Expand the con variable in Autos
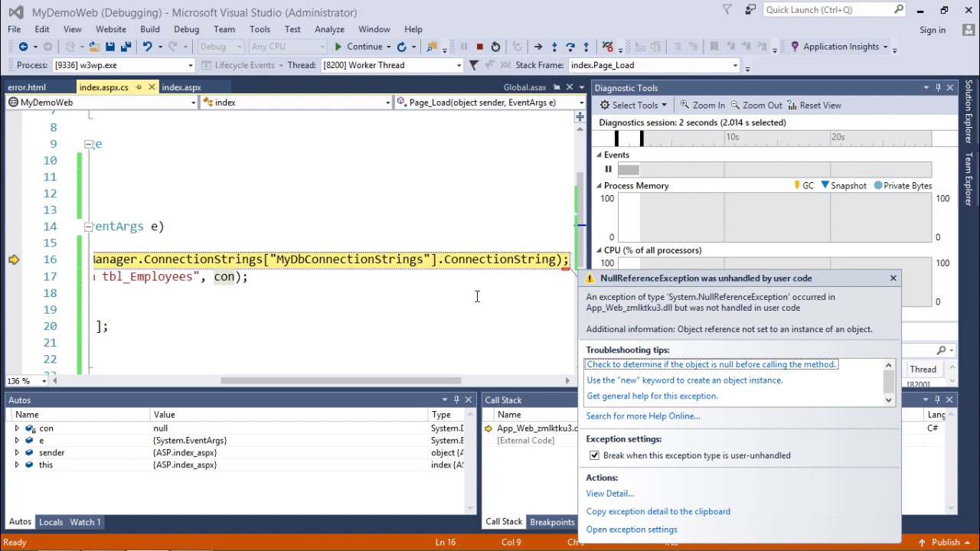This screenshot has height=551, width=980. click(17, 429)
